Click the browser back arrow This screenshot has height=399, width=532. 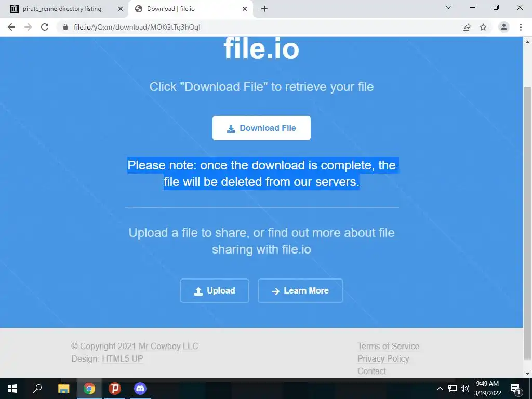(11, 27)
